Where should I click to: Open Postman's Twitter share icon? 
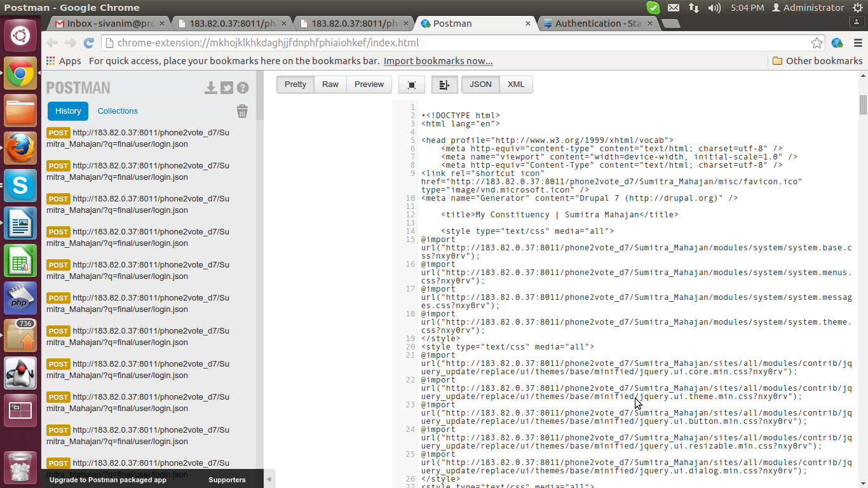click(x=227, y=87)
